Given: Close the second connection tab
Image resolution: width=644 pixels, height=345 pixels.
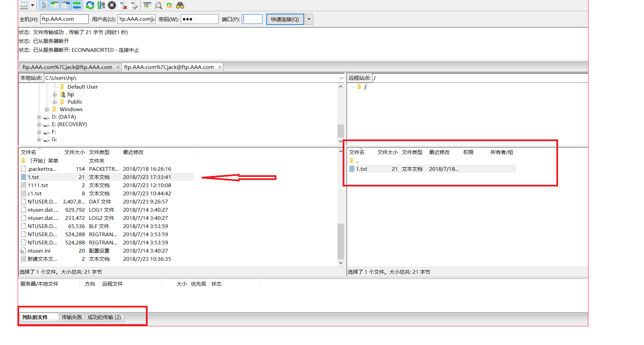Looking at the screenshot, I should [220, 67].
